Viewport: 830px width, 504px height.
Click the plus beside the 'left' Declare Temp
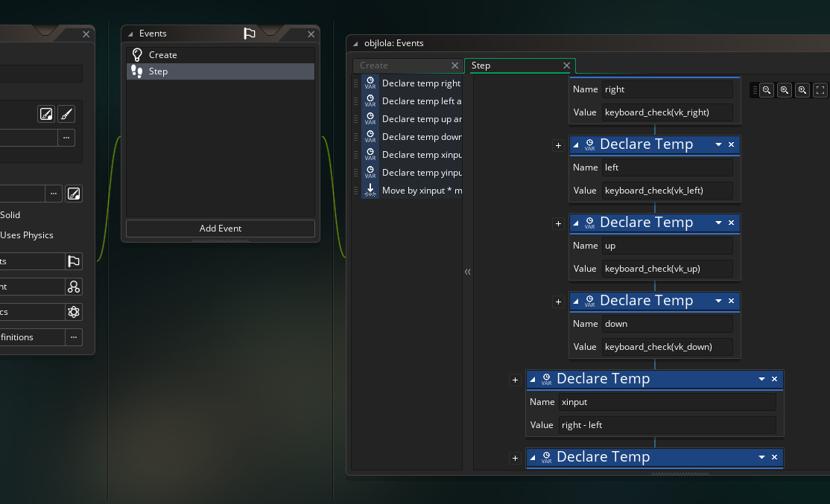click(x=558, y=145)
